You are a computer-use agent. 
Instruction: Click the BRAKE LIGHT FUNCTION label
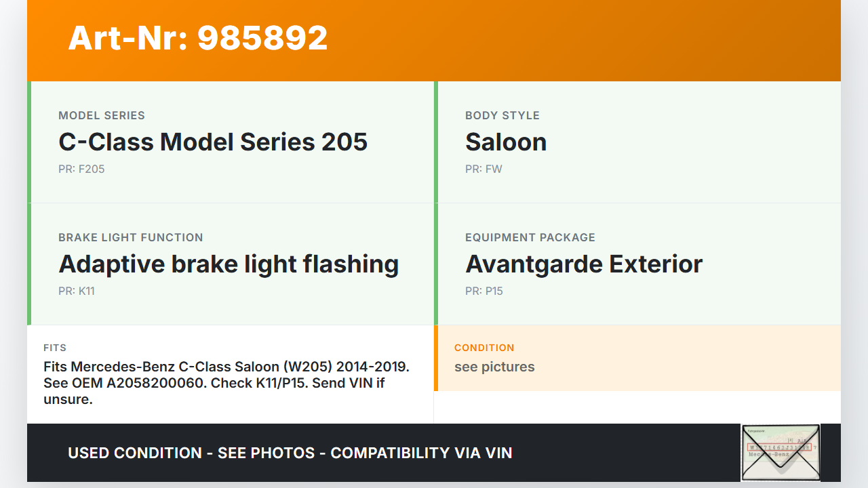(131, 238)
